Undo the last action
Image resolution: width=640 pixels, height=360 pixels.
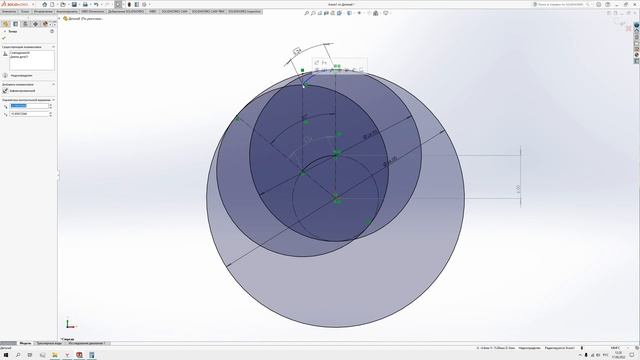(x=96, y=4)
